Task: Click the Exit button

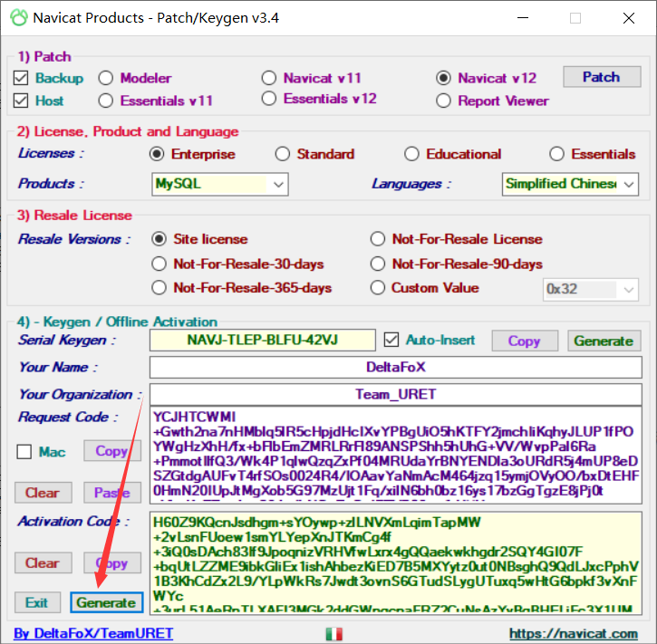Action: (x=37, y=602)
